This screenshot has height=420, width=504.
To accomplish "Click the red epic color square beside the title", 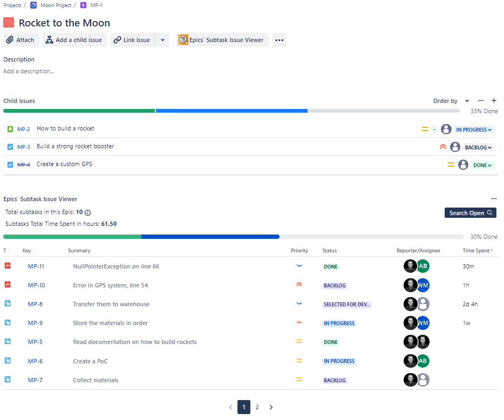I will (x=8, y=22).
